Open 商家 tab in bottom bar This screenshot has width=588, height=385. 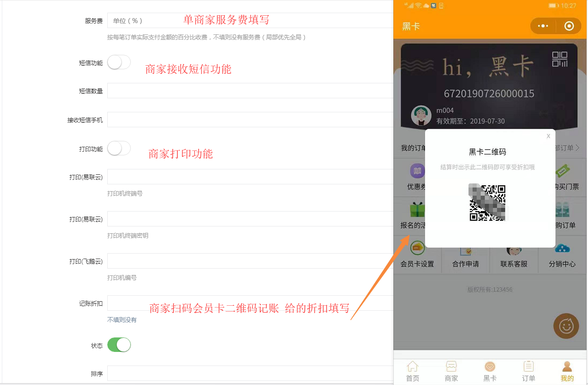[x=451, y=372]
